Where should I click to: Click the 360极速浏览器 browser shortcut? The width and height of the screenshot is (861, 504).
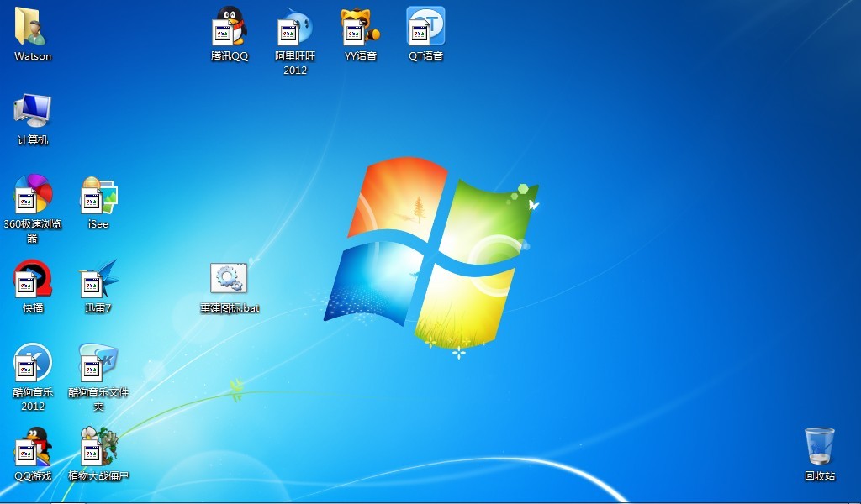click(x=33, y=194)
